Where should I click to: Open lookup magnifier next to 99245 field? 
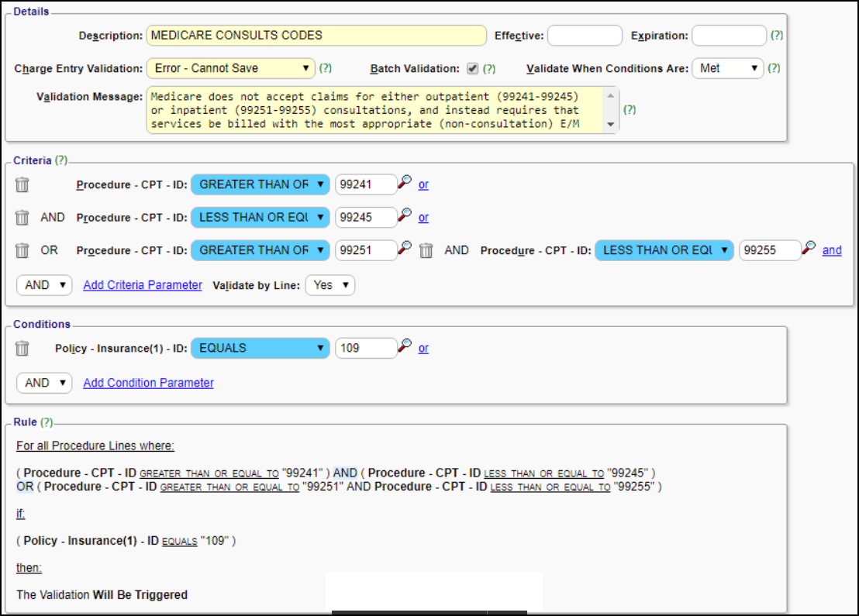[405, 216]
